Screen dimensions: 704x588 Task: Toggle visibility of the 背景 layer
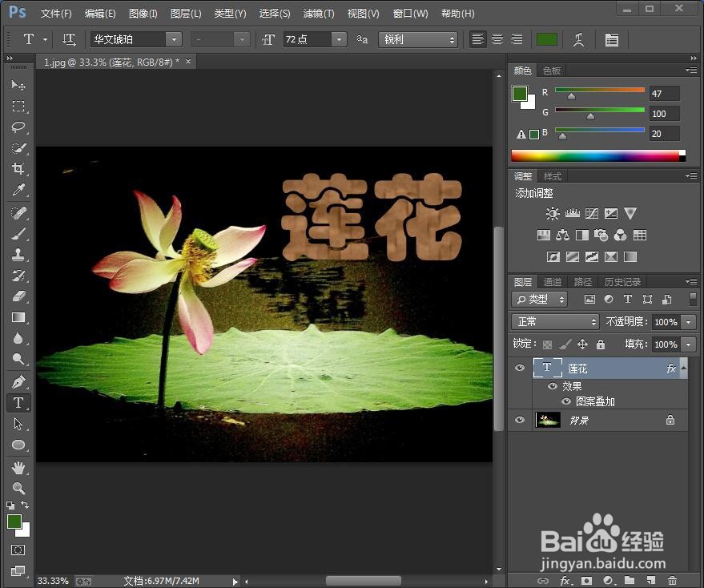coord(520,420)
